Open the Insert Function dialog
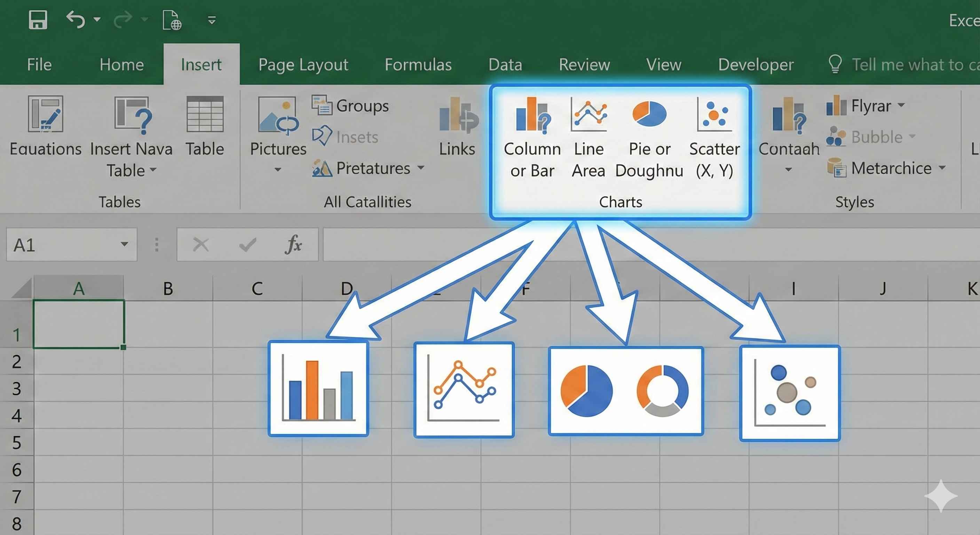The width and height of the screenshot is (980, 535). click(x=294, y=245)
